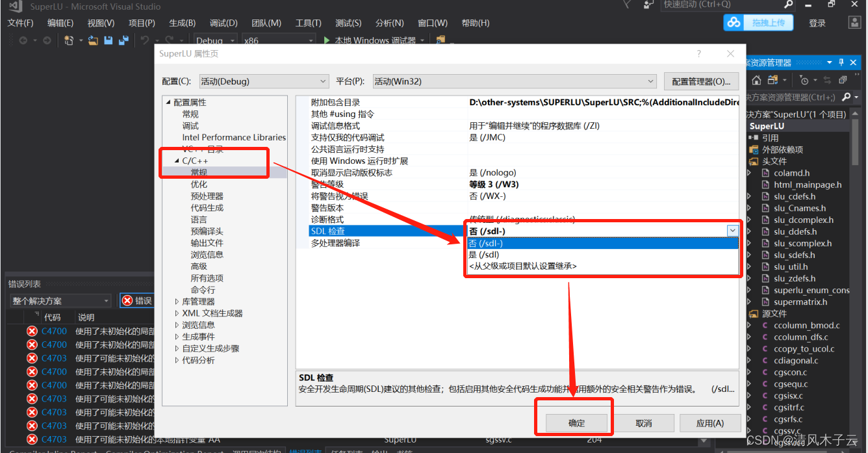
Task: Click the collapse all icon in Solution Explorer
Action: click(843, 80)
